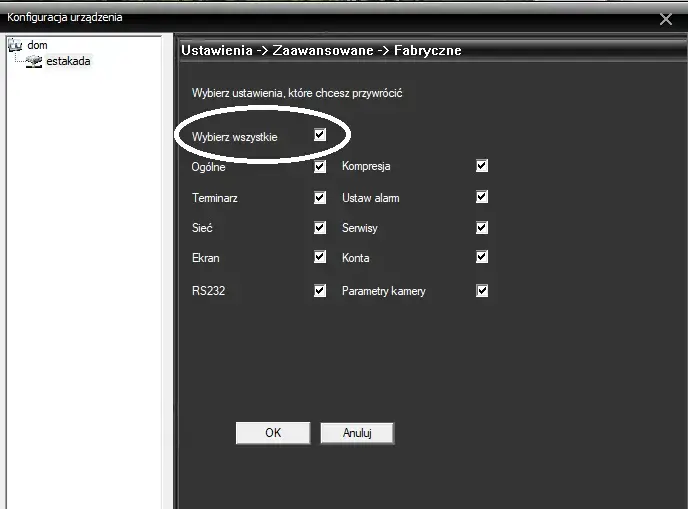Click the Sieć label text
This screenshot has height=509, width=688.
tap(202, 228)
